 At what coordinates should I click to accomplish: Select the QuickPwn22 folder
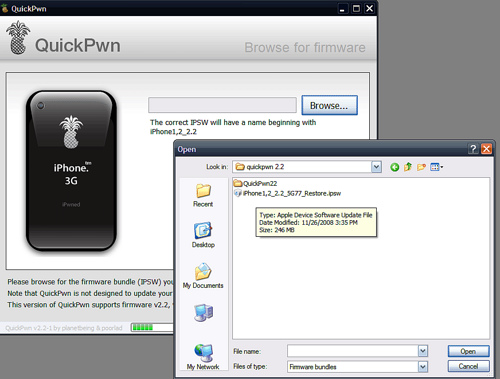(x=256, y=183)
